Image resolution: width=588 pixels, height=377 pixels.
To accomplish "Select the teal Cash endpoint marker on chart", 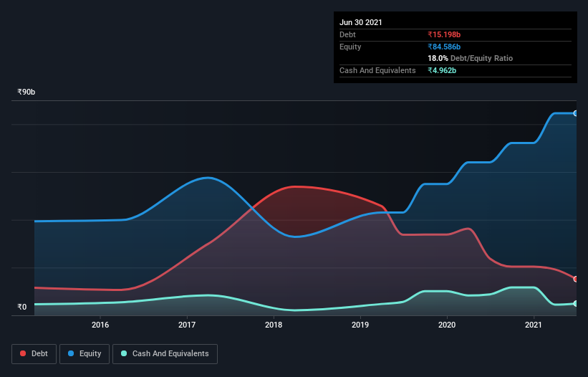I will click(x=575, y=303).
